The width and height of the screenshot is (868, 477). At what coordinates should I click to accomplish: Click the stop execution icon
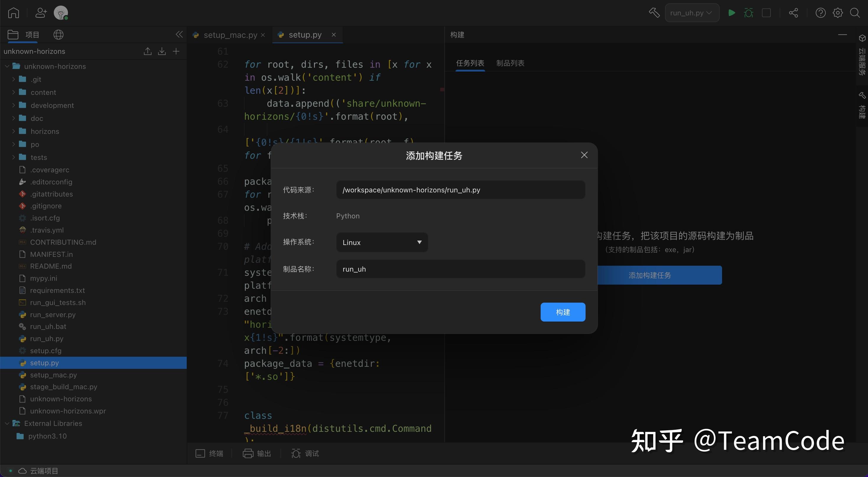[x=767, y=13]
